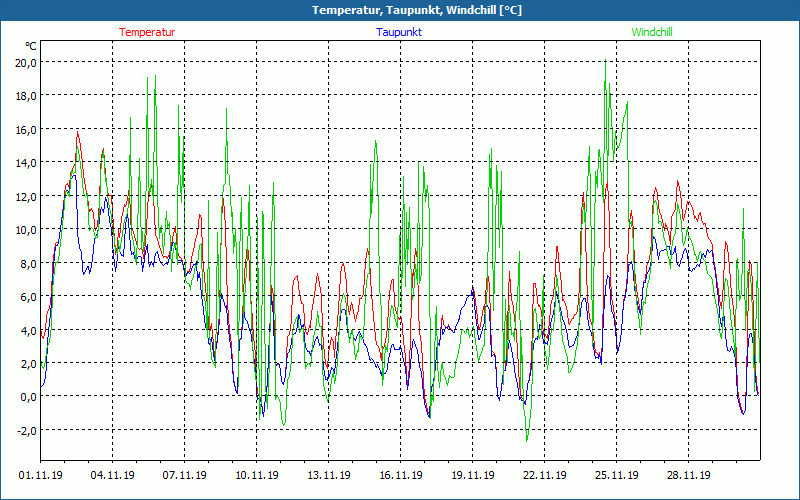Click the 6,0 y-axis value
The height and width of the screenshot is (500, 800).
click(29, 296)
